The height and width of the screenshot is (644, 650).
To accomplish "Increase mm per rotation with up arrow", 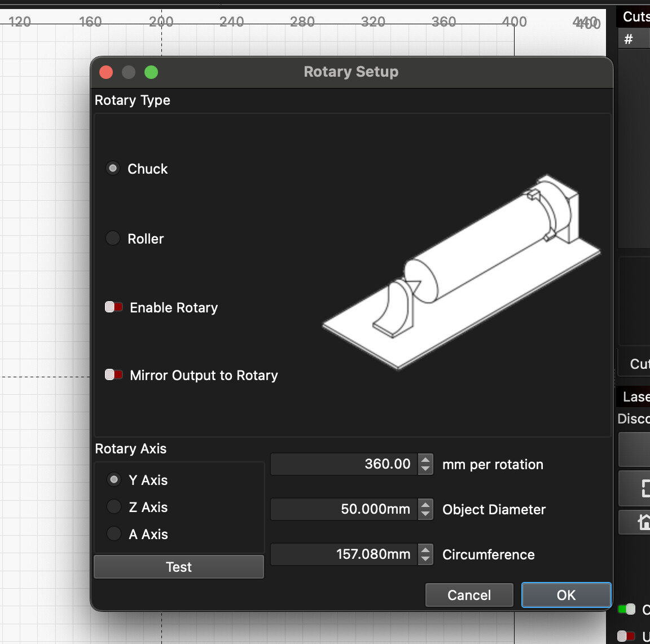I will (x=426, y=460).
